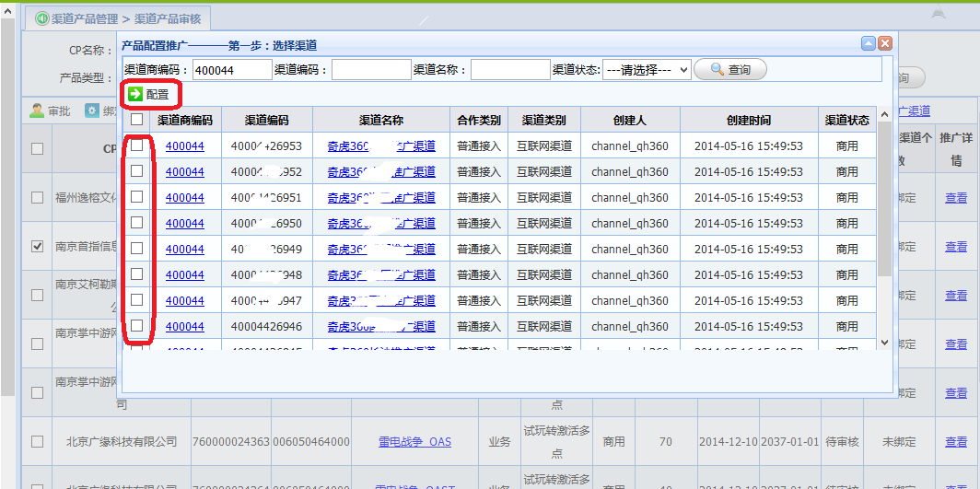
Task: Click the gray triangle icon at top right
Action: [939, 12]
